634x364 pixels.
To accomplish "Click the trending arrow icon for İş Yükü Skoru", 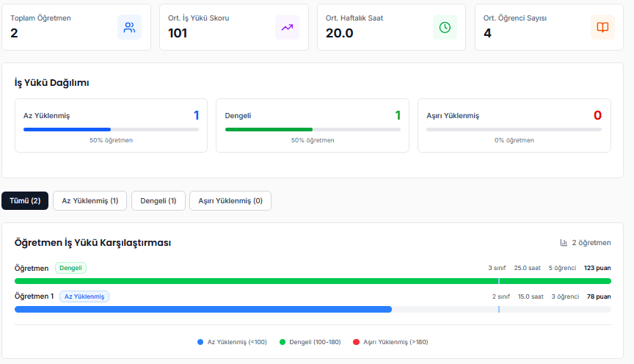I will pos(287,27).
